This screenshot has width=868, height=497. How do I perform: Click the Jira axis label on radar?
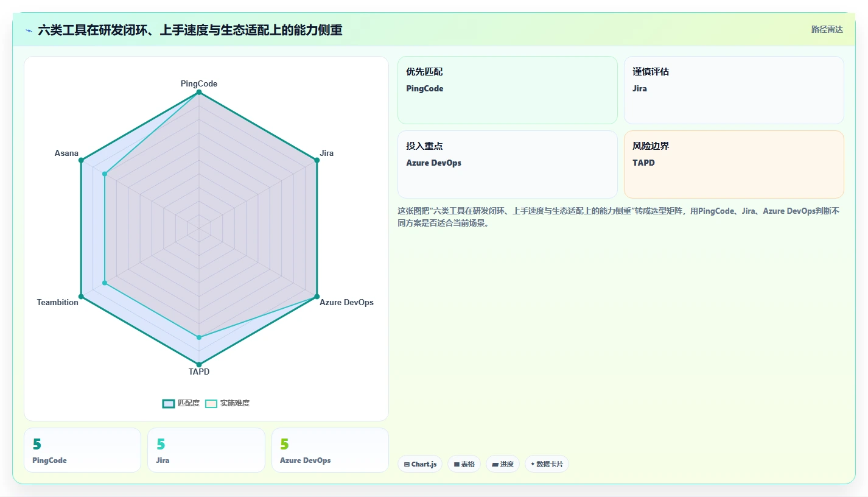[x=327, y=153]
